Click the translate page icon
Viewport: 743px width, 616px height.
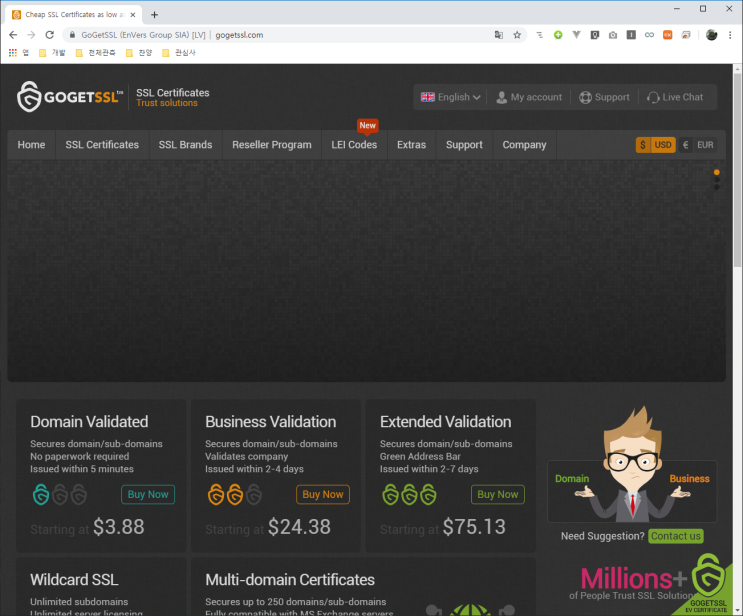(498, 35)
